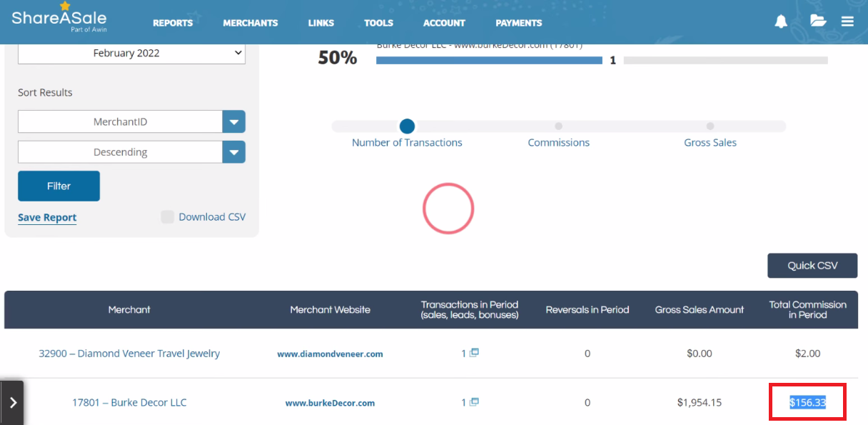Open transactions popup icon for Diamond Veneer
Screen dimensions: 868x425
[x=474, y=353]
